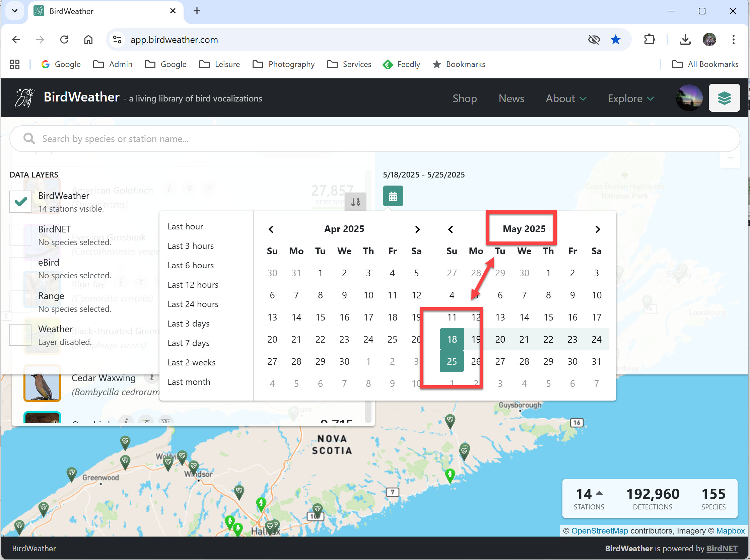The image size is (750, 560).
Task: Click the user profile avatar in header
Action: pyautogui.click(x=689, y=98)
